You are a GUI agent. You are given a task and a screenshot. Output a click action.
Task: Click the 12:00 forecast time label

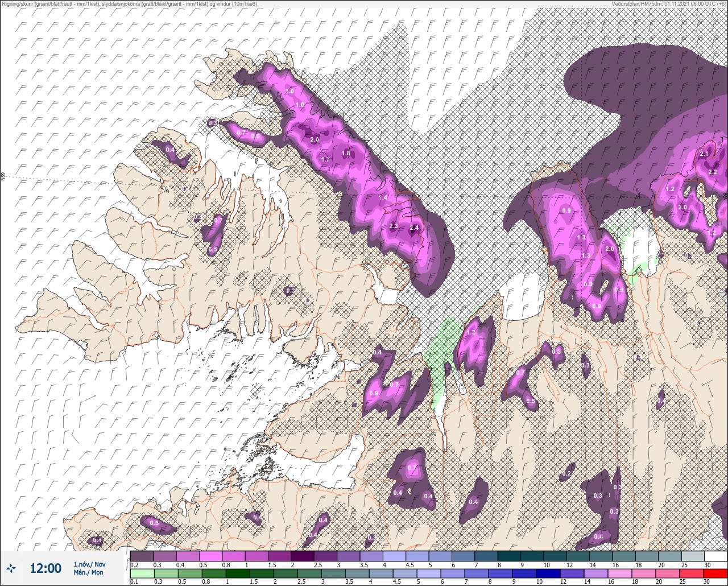(x=45, y=568)
